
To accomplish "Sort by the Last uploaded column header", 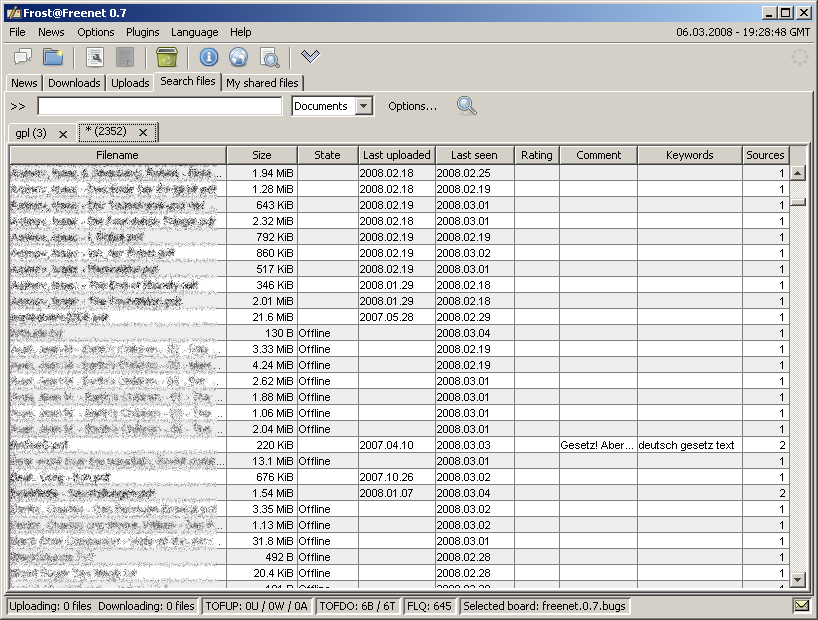I will 396,155.
